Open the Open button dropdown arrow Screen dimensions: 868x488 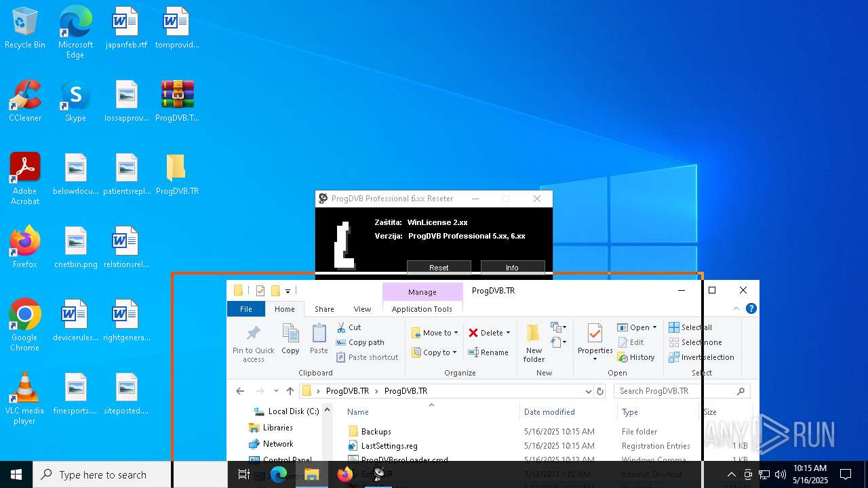[654, 327]
